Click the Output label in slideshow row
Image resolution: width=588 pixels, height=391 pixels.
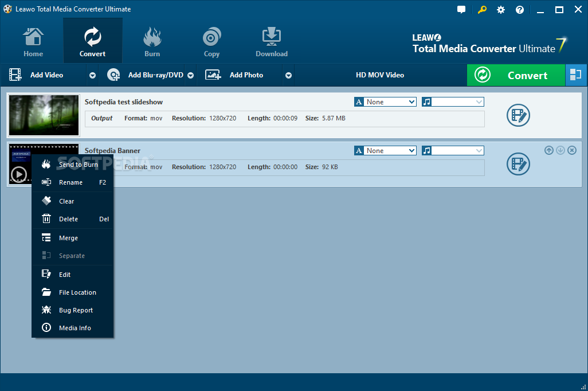click(x=101, y=118)
